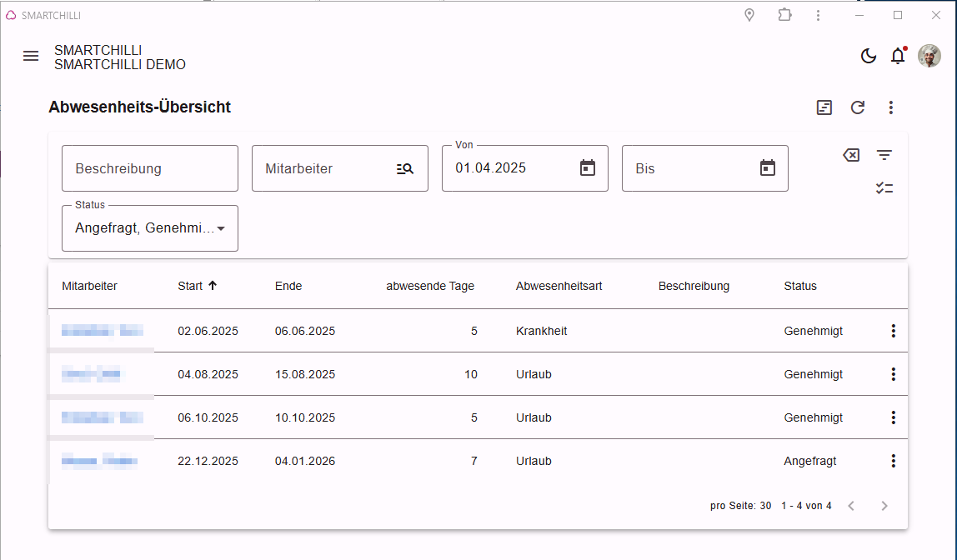The height and width of the screenshot is (560, 957).
Task: Open user profile avatar
Action: point(929,56)
